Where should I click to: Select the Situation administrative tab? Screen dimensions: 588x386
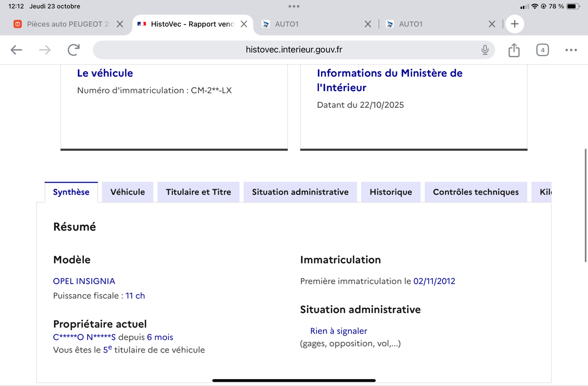300,192
